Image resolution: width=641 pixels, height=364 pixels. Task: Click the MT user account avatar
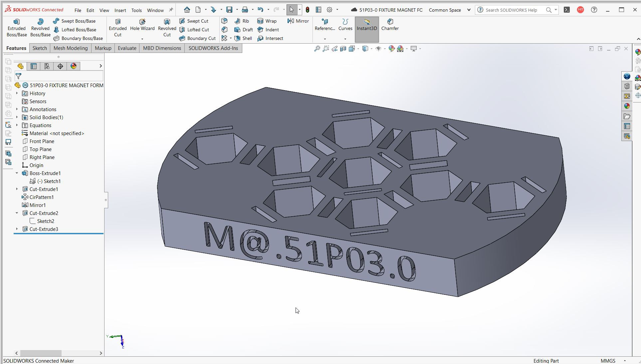[x=580, y=10]
